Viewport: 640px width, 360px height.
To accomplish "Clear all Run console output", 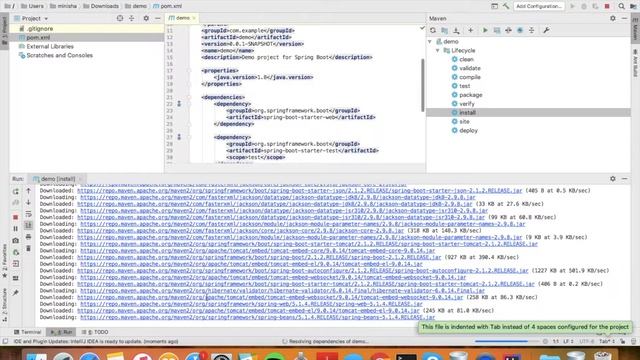I will coord(28,248).
